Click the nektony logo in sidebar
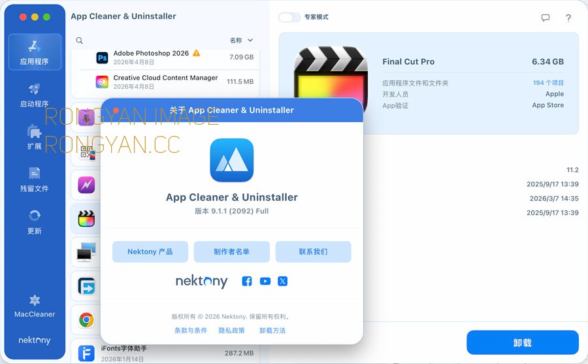This screenshot has width=588, height=364. tap(35, 340)
